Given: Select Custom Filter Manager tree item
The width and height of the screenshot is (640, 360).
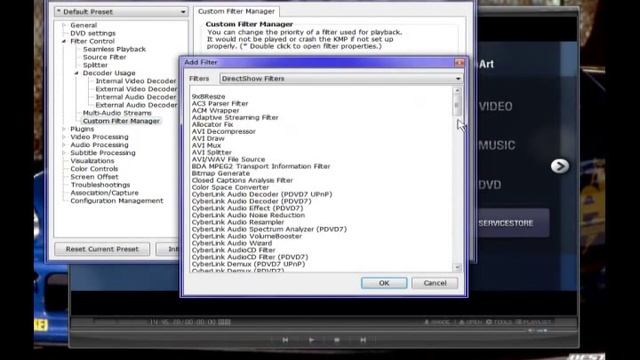Looking at the screenshot, I should [121, 121].
